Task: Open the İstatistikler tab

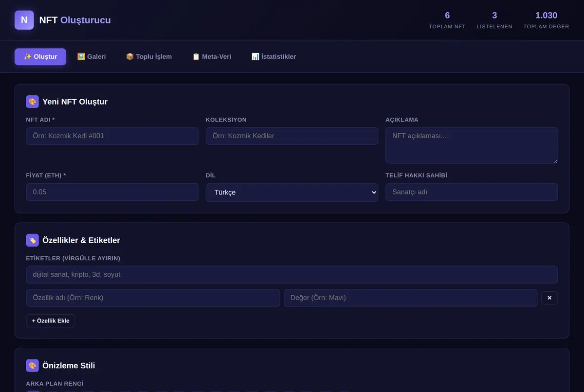Action: click(x=274, y=56)
